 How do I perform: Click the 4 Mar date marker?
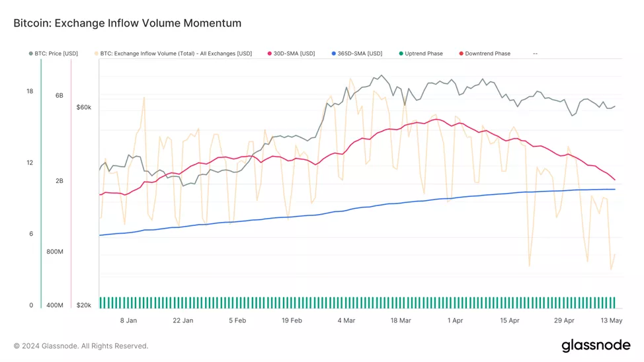pyautogui.click(x=346, y=320)
